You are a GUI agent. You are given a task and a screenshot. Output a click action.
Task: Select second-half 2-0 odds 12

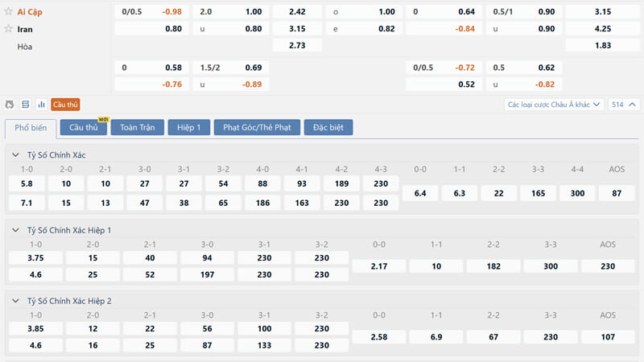pyautogui.click(x=93, y=328)
